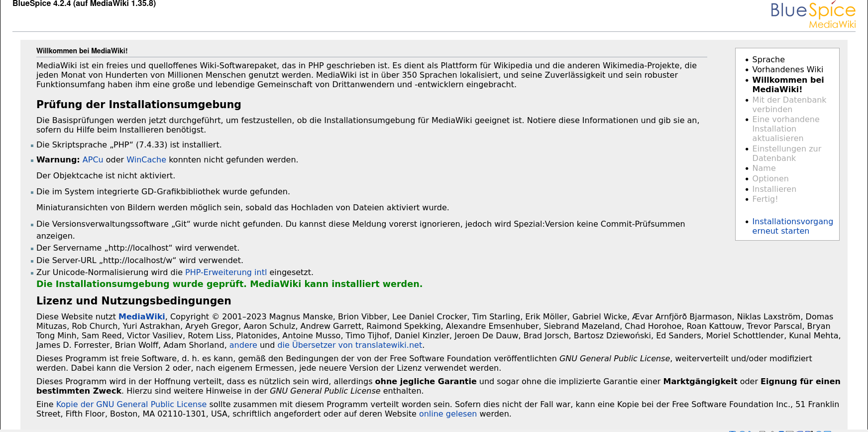Click 'Optionen' step in sidebar
Screen dimensions: 868x432
coord(770,179)
